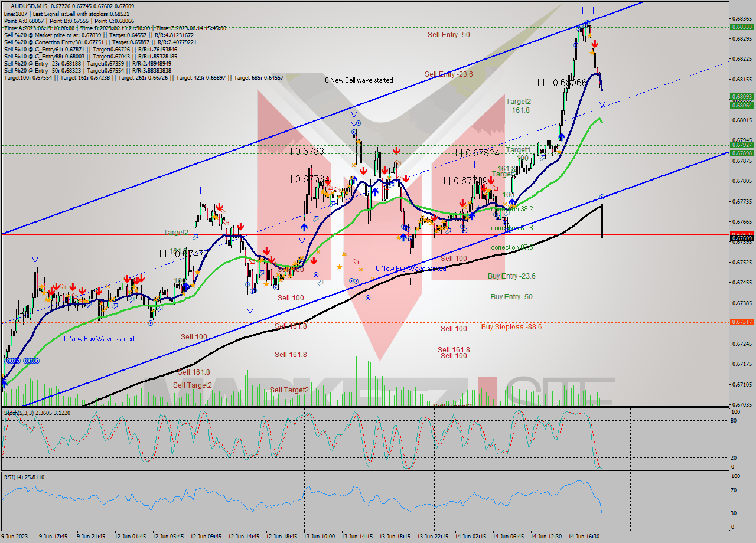Image resolution: width=756 pixels, height=543 pixels.
Task: Click the 'Buy Entry -50' label
Action: (511, 297)
